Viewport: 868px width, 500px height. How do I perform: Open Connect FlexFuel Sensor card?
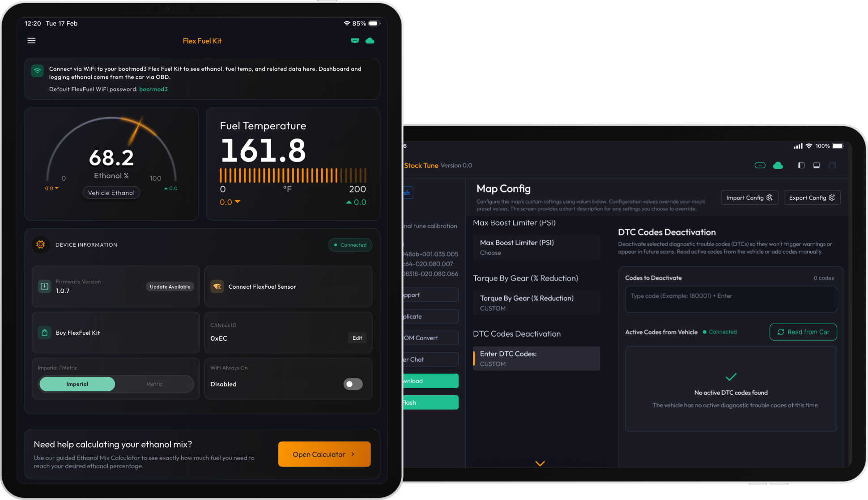[289, 286]
